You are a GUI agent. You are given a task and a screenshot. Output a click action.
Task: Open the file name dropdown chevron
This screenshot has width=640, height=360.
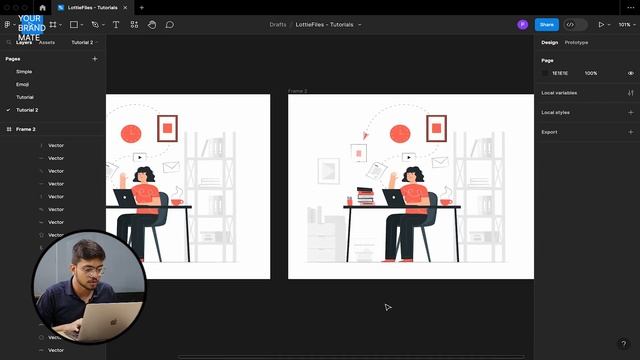click(x=360, y=25)
